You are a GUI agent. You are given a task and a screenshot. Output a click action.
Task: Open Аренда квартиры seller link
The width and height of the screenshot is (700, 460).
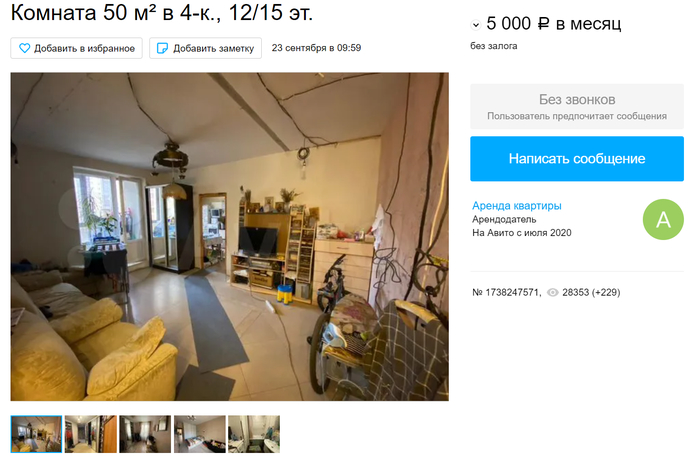tap(517, 206)
